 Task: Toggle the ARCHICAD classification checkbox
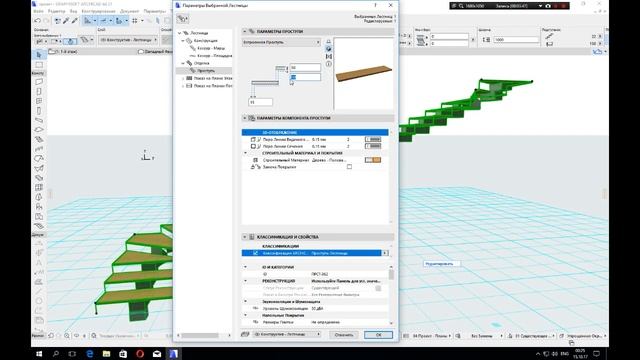point(256,253)
